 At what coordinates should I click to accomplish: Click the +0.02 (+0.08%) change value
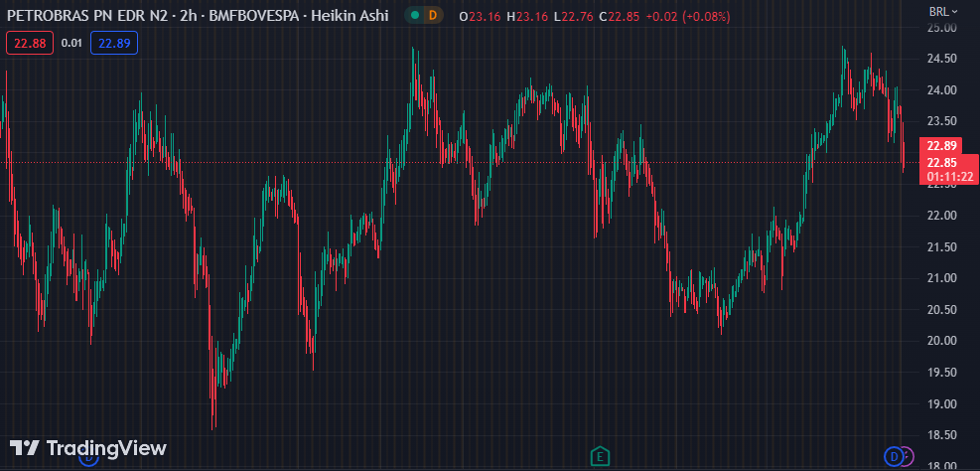click(687, 17)
